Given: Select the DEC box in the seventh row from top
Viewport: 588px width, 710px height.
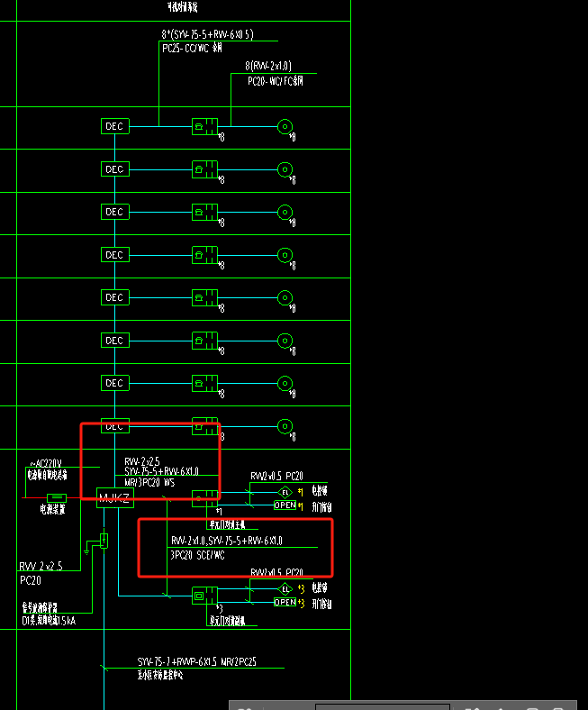Looking at the screenshot, I should (115, 383).
